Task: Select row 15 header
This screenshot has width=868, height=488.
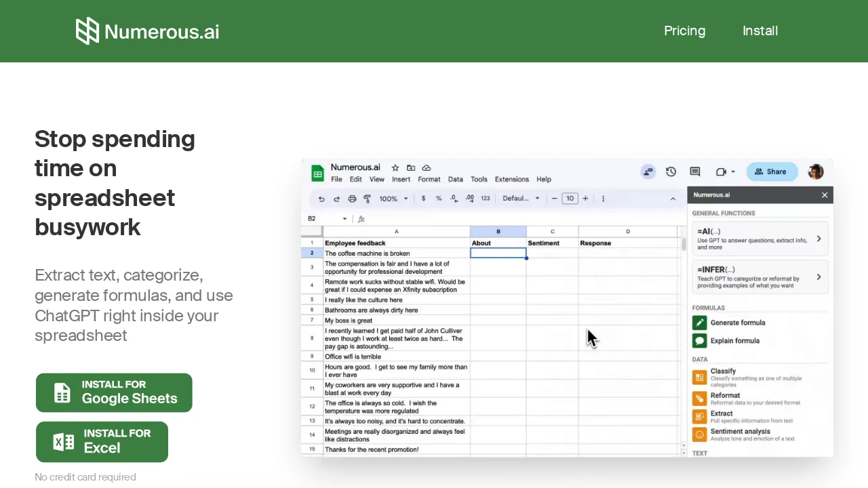Action: pos(312,449)
